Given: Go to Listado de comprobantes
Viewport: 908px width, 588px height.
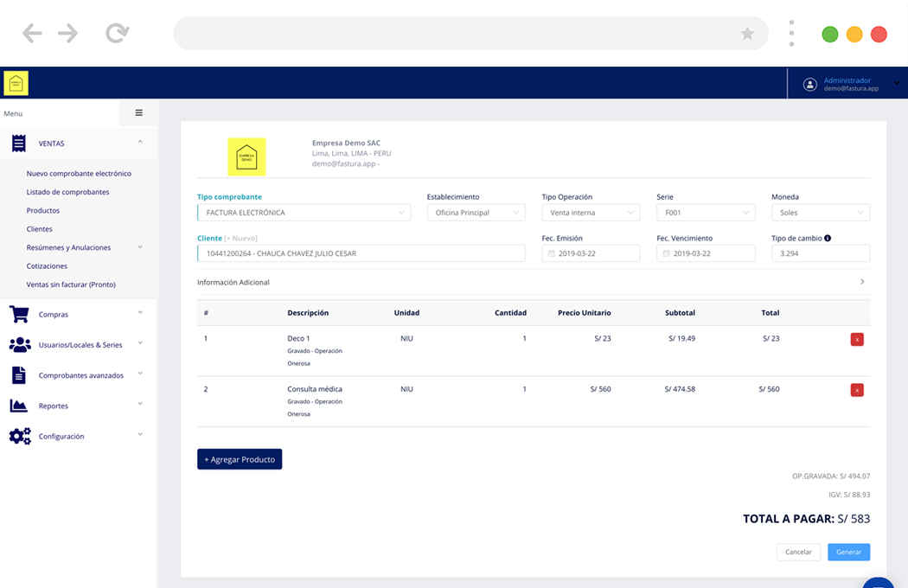Looking at the screenshot, I should coord(67,192).
